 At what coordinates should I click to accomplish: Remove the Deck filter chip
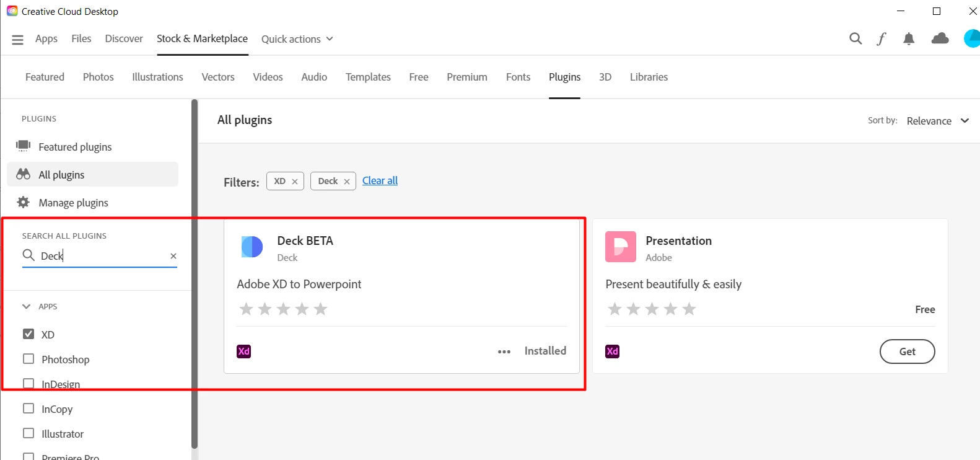point(347,182)
